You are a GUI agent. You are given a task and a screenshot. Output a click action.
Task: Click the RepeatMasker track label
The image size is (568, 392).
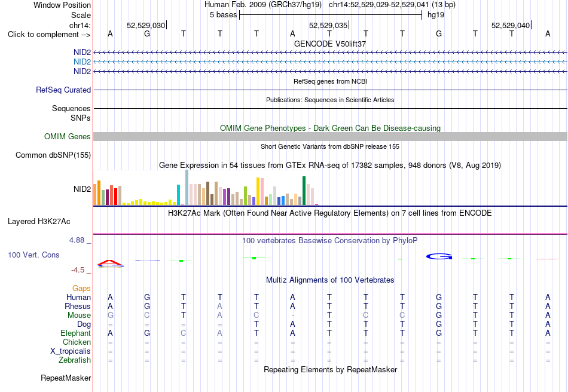pos(66,378)
